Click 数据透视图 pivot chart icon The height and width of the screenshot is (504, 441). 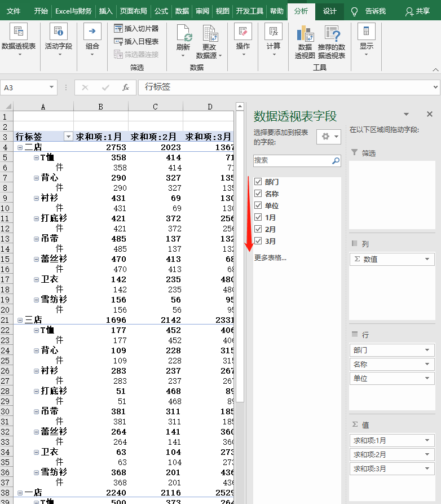pyautogui.click(x=305, y=34)
